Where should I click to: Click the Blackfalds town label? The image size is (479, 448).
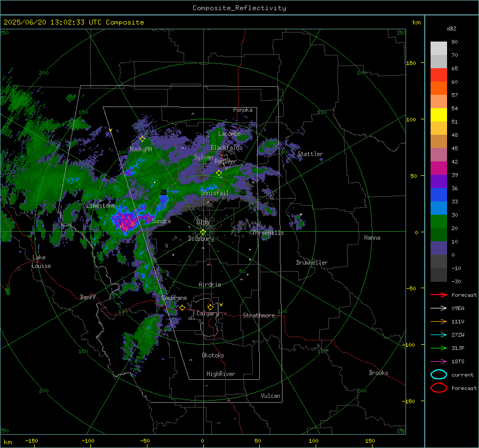point(226,148)
